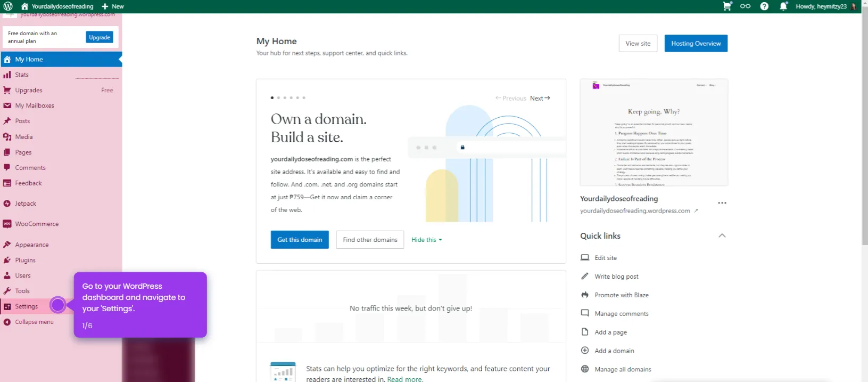Open the Help question mark icon

pos(764,6)
